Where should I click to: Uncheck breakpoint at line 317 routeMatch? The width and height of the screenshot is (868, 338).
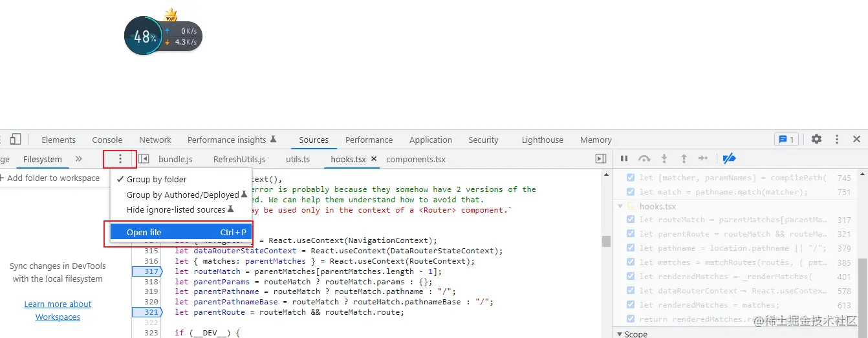[x=631, y=220]
